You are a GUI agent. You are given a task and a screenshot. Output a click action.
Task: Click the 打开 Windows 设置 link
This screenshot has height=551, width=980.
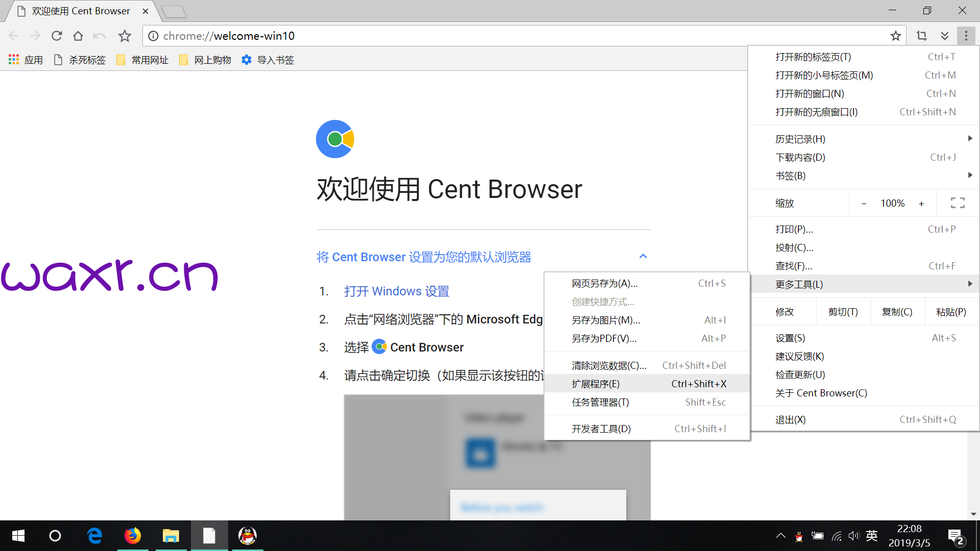tap(397, 291)
